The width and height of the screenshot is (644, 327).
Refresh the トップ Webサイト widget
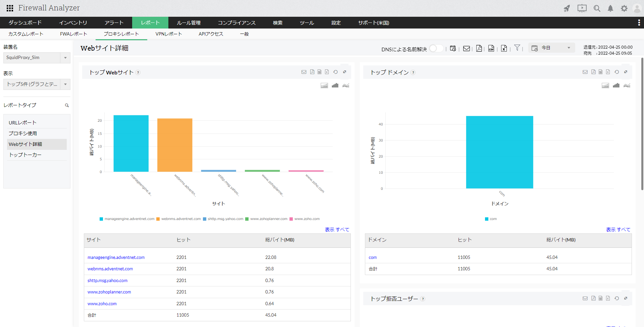click(335, 72)
